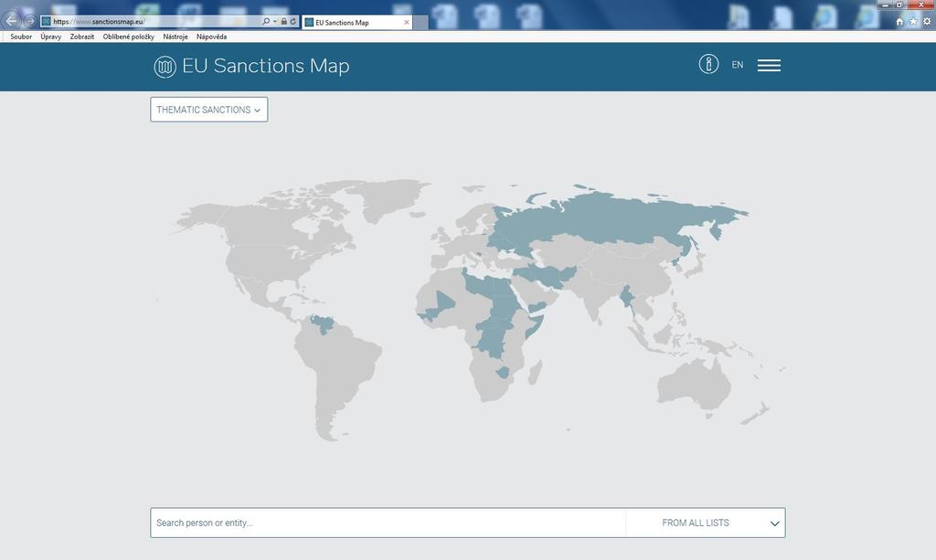Open the From All Lists dropdown
Screen dimensions: 936x560
[x=706, y=523]
